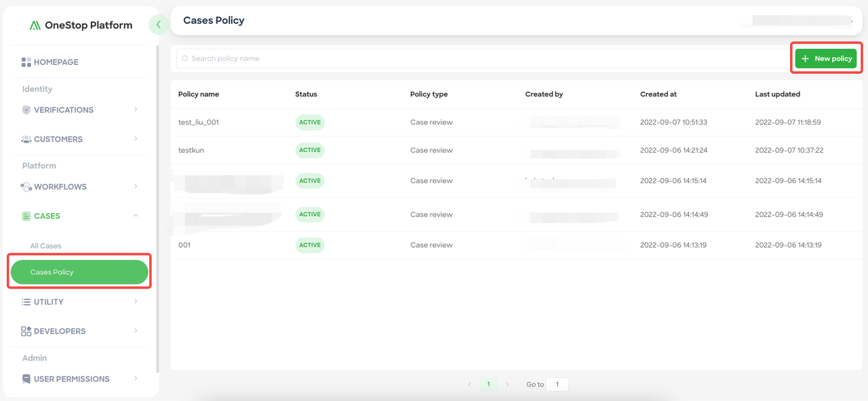Go to next page arrow

point(507,385)
